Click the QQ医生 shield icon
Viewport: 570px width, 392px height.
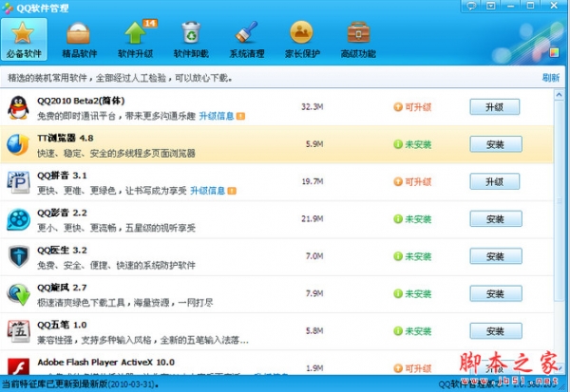pyautogui.click(x=19, y=256)
